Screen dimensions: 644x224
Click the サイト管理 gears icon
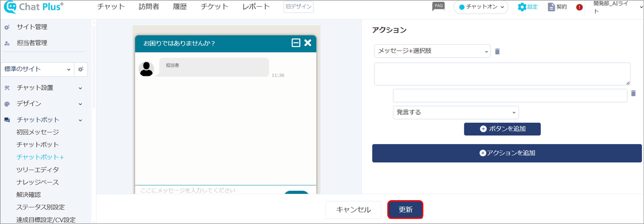7,27
